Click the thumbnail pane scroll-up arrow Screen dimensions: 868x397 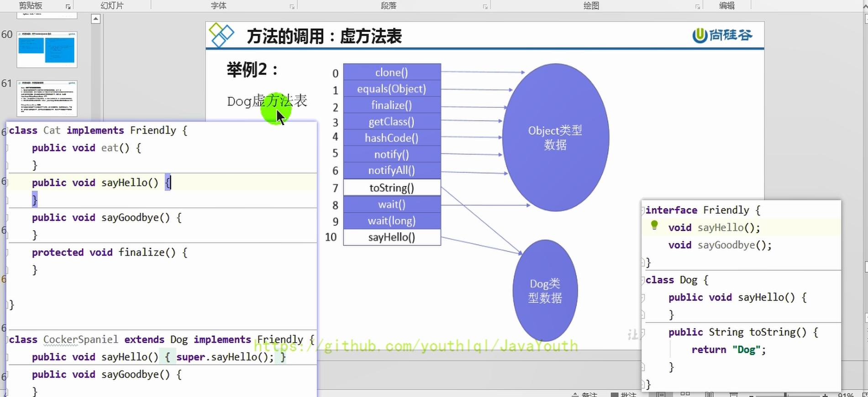[95, 19]
